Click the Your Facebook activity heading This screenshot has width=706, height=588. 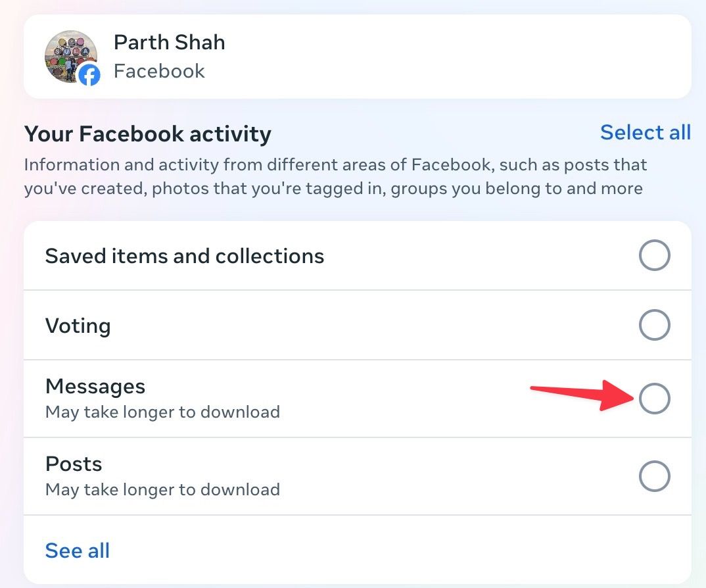[x=147, y=134]
